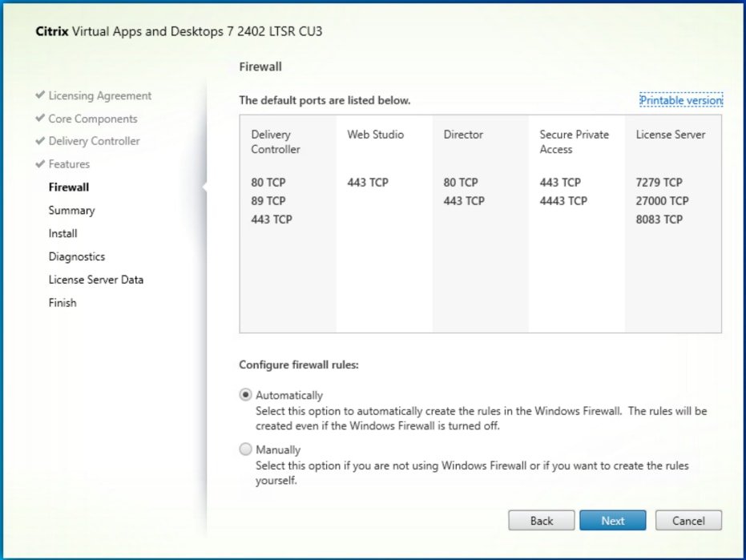Click the License Server ports column
The image size is (746, 560).
(673, 224)
